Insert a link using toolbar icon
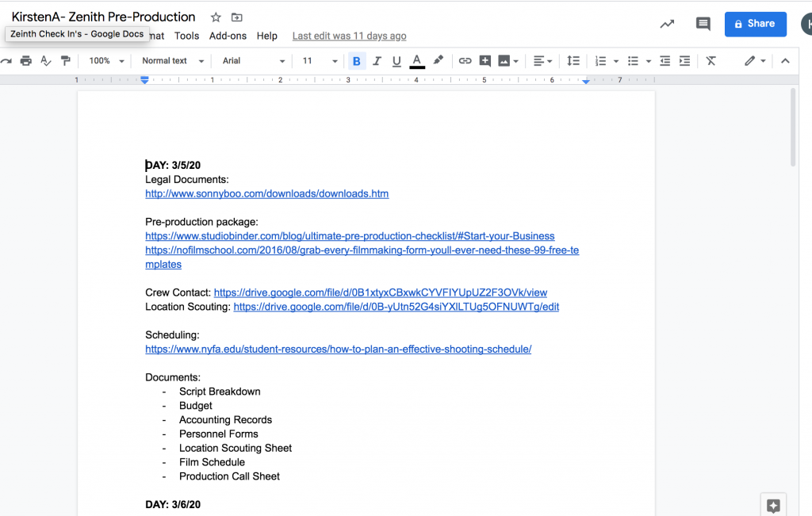 (465, 61)
